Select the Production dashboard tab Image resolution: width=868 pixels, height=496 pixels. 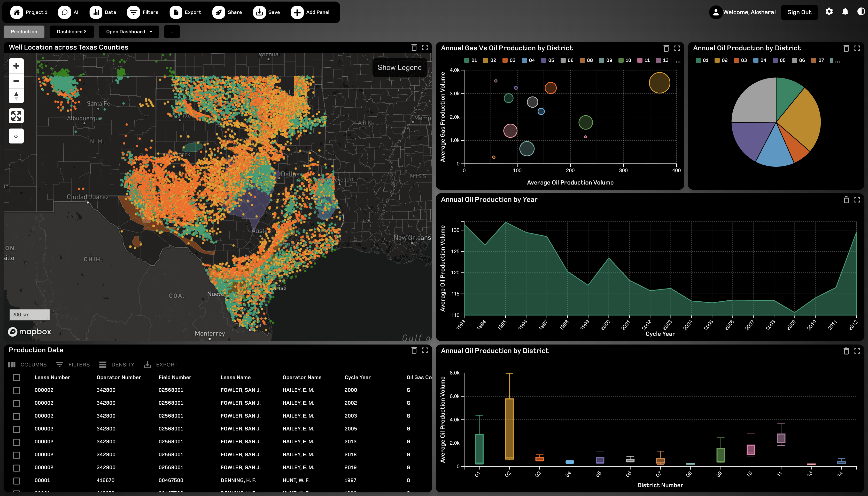tap(24, 32)
